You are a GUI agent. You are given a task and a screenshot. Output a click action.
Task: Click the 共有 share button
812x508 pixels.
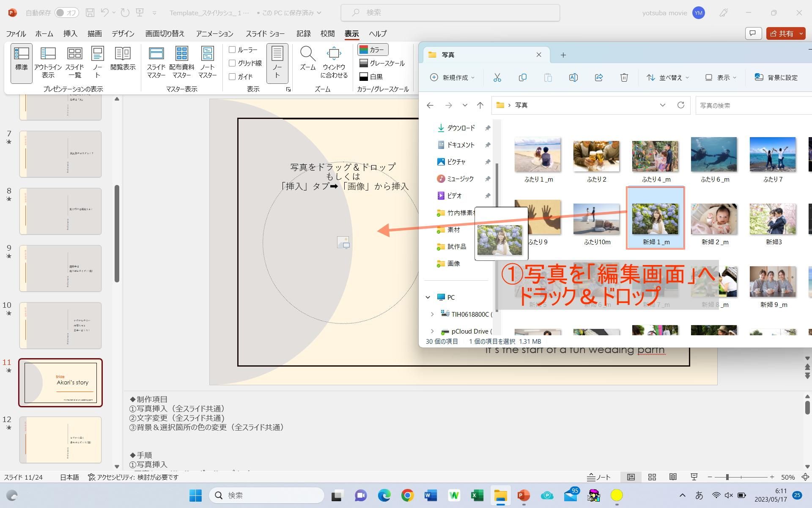(x=782, y=33)
